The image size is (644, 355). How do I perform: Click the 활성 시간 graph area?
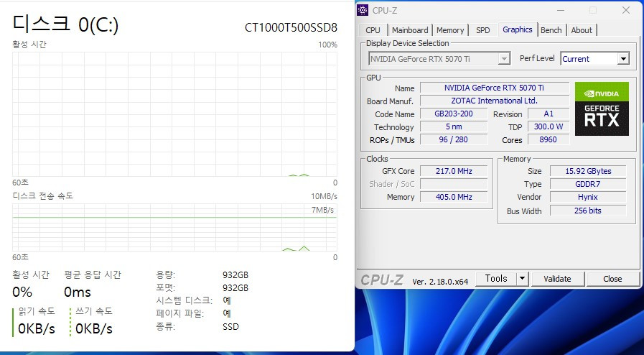pos(174,114)
